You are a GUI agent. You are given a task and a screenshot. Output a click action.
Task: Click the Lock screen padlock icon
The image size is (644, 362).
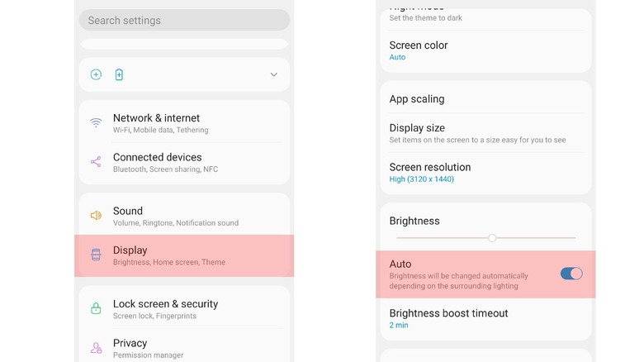point(96,309)
